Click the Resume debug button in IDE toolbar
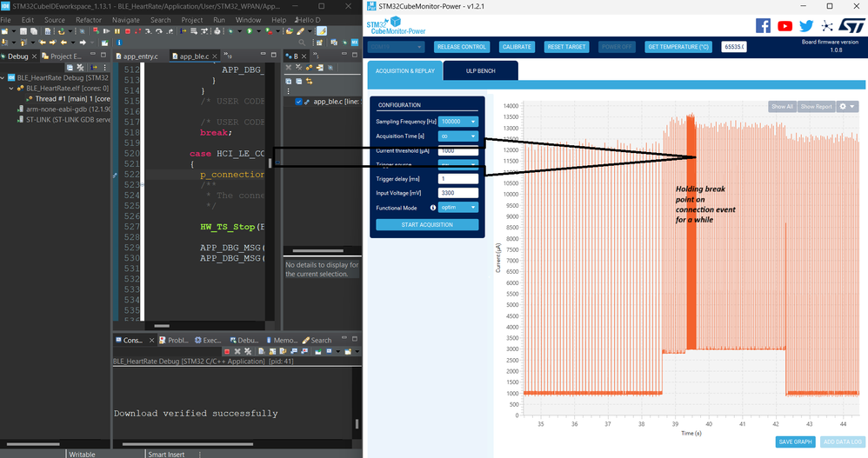Screen dimensions: 868x458 point(106,31)
